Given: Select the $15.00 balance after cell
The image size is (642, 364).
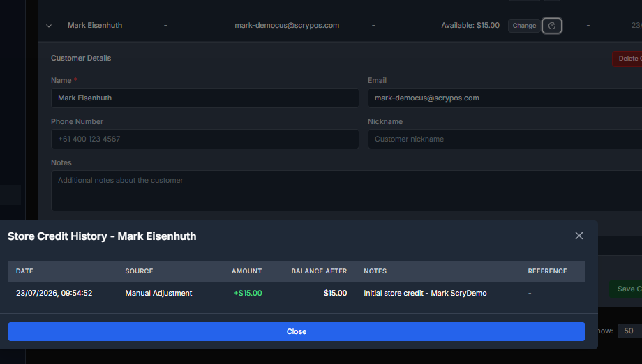Looking at the screenshot, I should [x=335, y=294].
